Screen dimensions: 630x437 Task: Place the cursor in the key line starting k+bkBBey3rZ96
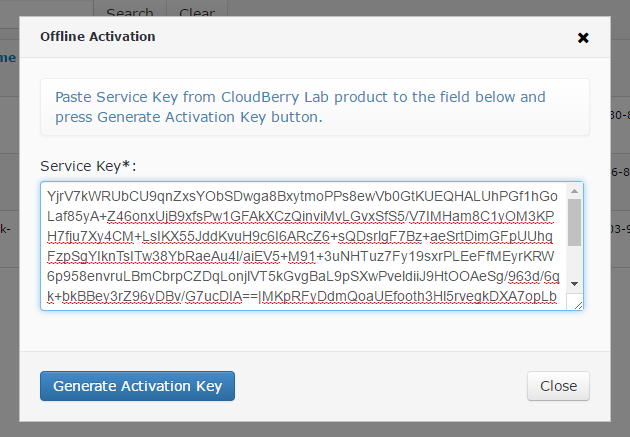pos(302,296)
